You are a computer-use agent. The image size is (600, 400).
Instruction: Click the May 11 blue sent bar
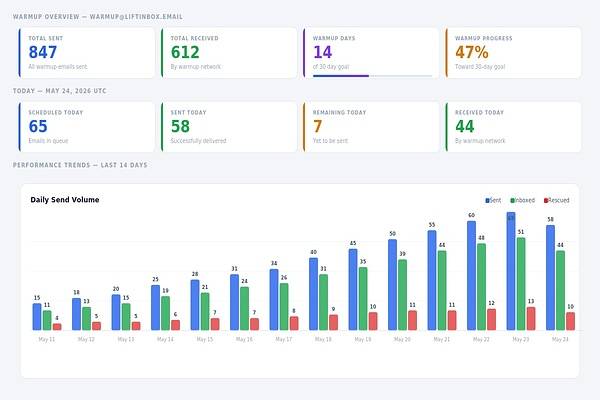37,317
